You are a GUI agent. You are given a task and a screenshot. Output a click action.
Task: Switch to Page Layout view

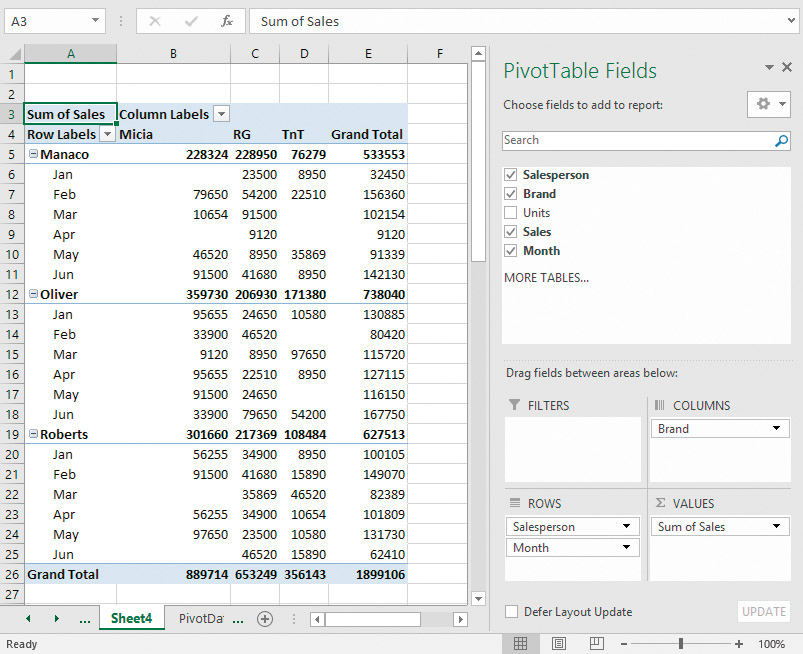pos(559,644)
